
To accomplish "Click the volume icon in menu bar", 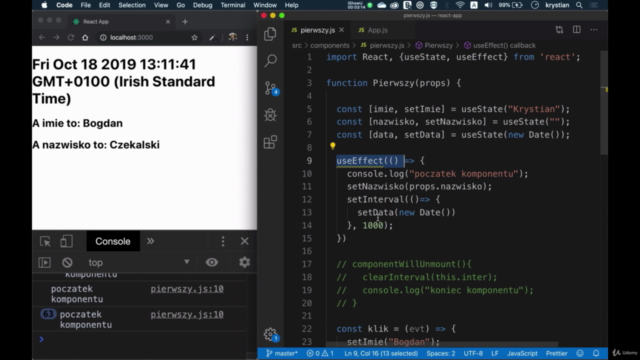I will pos(488,5).
